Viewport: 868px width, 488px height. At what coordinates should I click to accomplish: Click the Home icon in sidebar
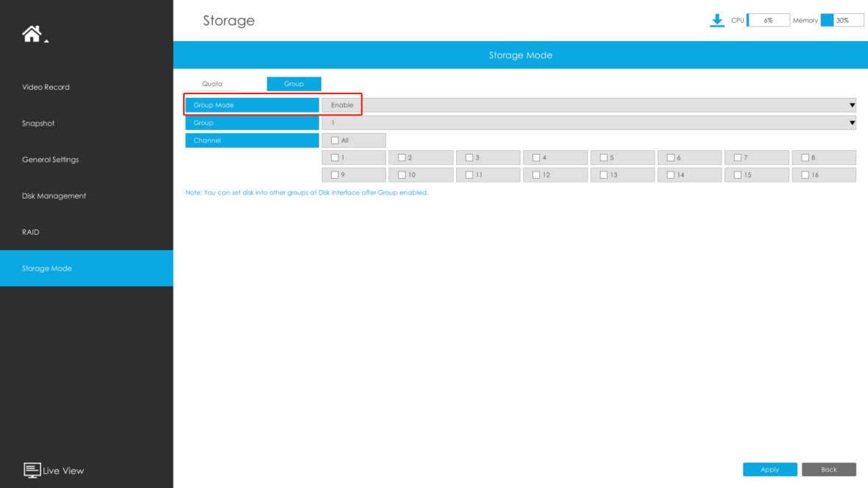[x=32, y=34]
